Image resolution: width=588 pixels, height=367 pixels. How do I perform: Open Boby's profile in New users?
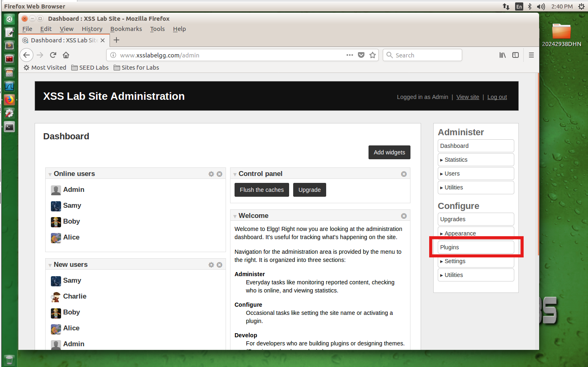(71, 312)
